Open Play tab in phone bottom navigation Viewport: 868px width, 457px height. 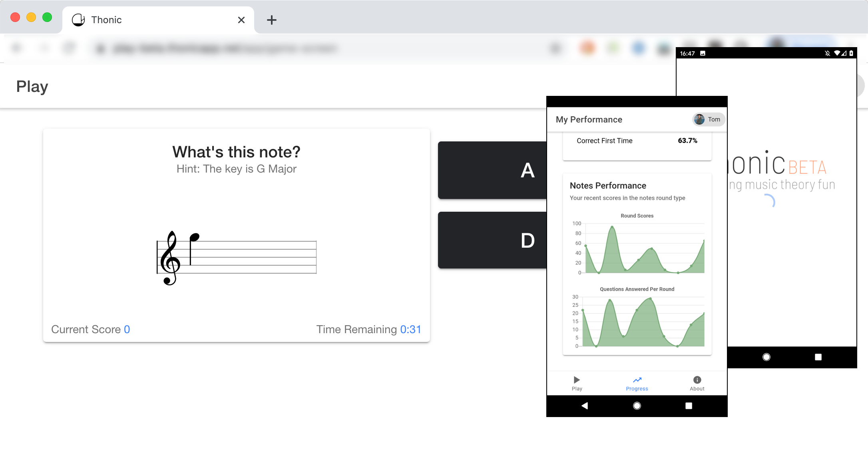(577, 383)
